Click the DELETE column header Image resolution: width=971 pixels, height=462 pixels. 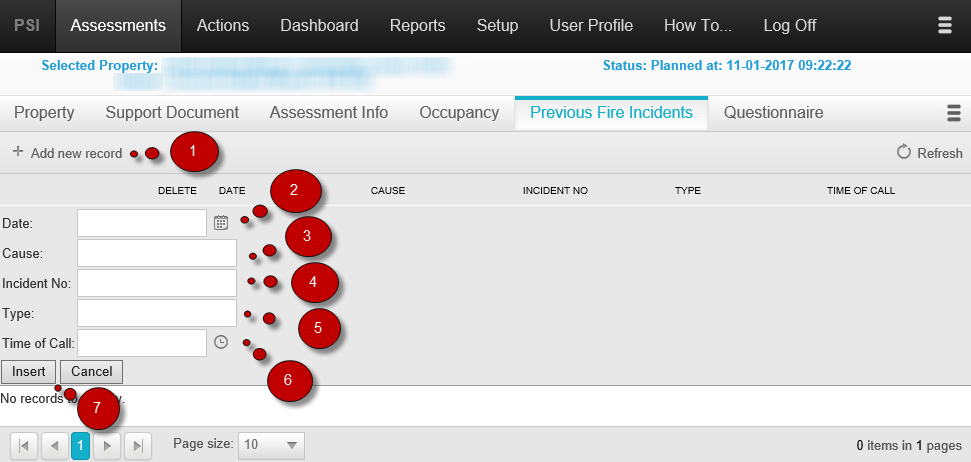pos(177,191)
